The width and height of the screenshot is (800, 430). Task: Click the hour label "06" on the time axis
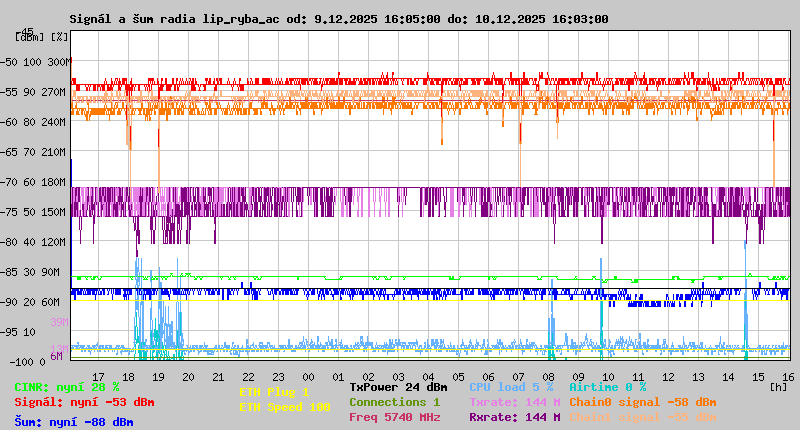tap(488, 377)
